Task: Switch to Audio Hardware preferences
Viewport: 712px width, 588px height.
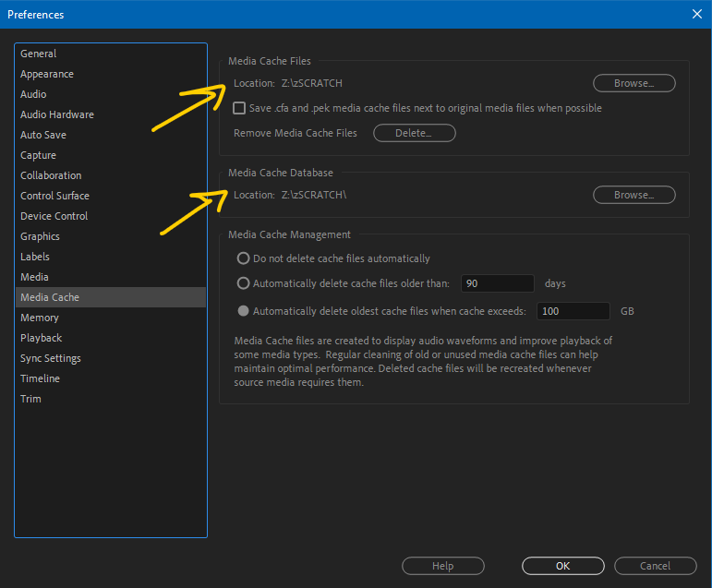Action: point(57,114)
